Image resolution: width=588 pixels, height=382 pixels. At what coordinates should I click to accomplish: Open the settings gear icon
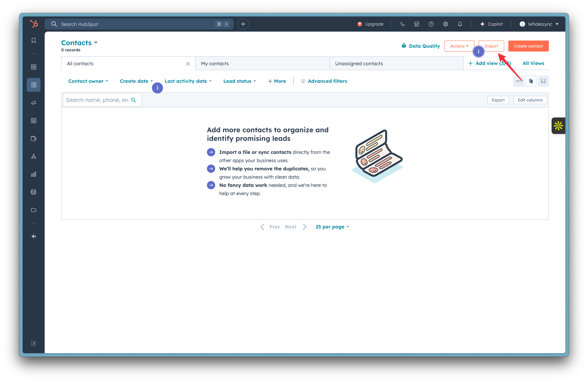tap(445, 24)
